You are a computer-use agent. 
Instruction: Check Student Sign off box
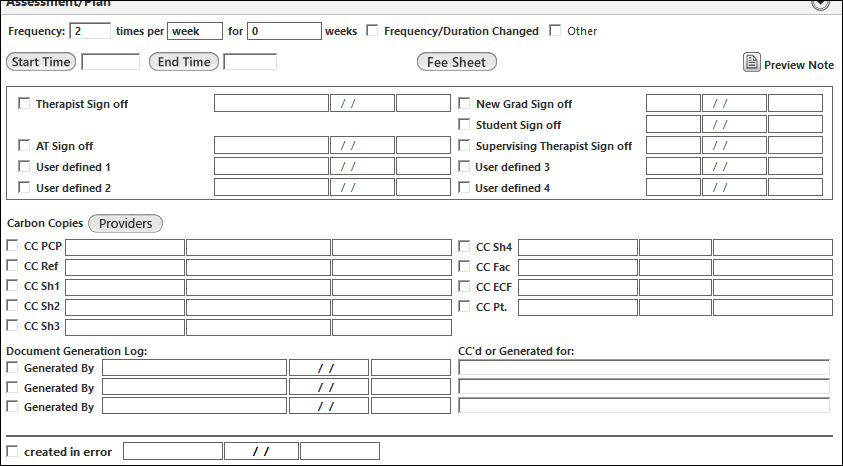[x=464, y=124]
